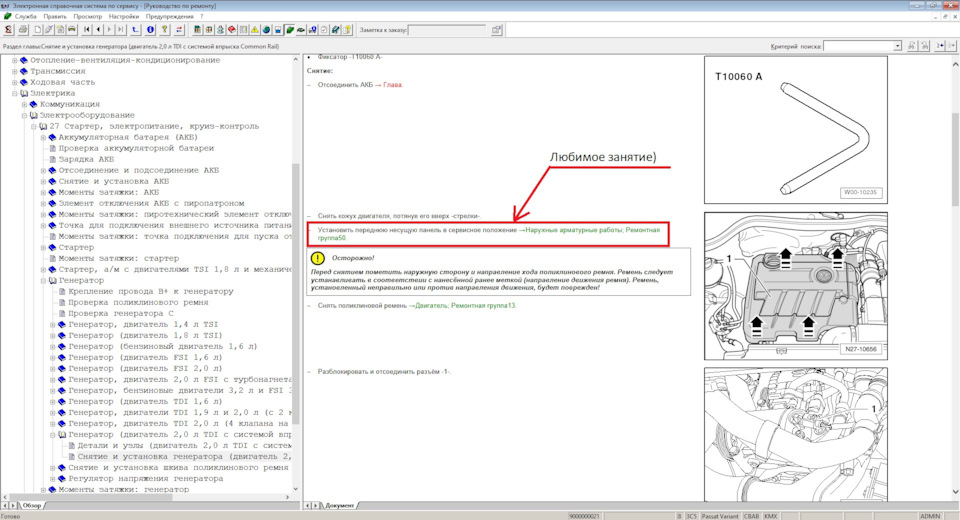Go to the previous page arrow
The height and width of the screenshot is (520, 960).
point(98,29)
